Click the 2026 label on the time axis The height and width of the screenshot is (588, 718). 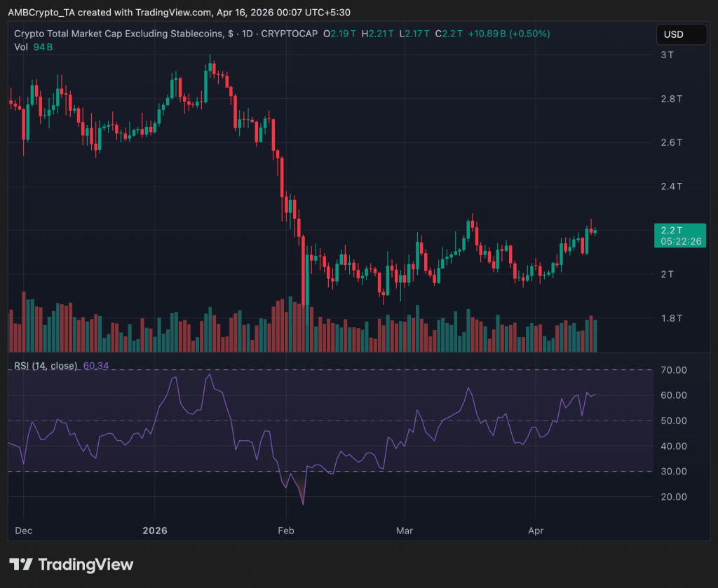154,531
